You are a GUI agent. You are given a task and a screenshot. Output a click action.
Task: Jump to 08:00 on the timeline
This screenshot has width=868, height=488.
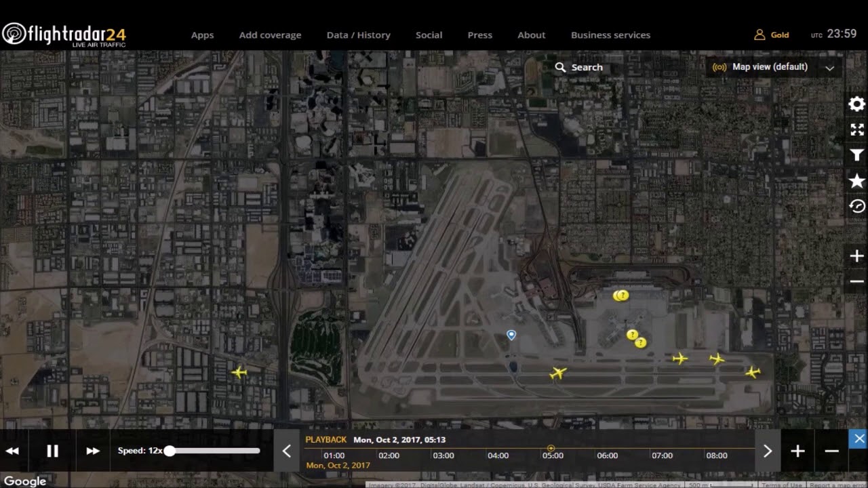pyautogui.click(x=717, y=455)
